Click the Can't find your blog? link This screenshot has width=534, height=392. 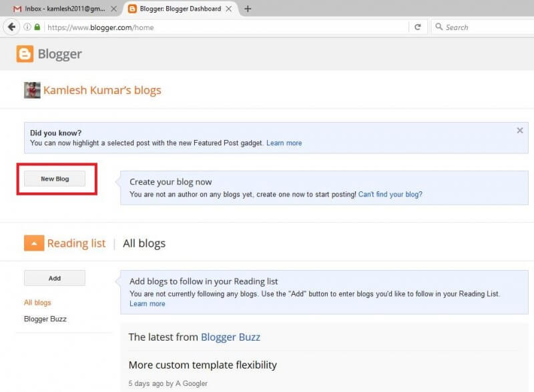click(x=390, y=194)
